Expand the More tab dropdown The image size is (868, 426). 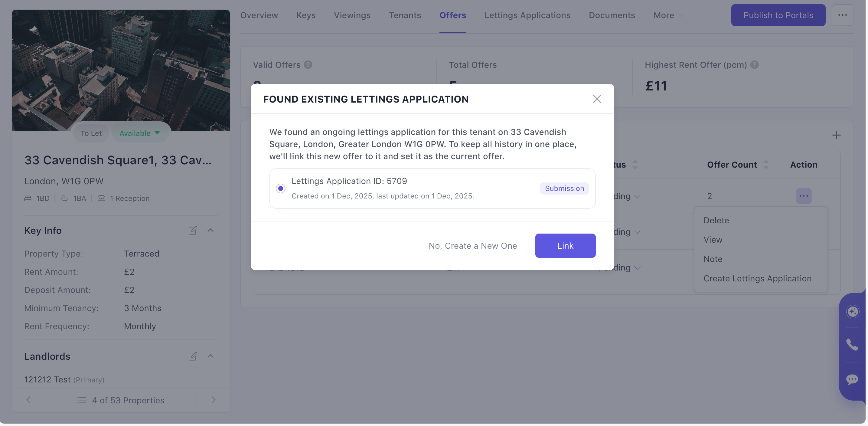tap(668, 15)
